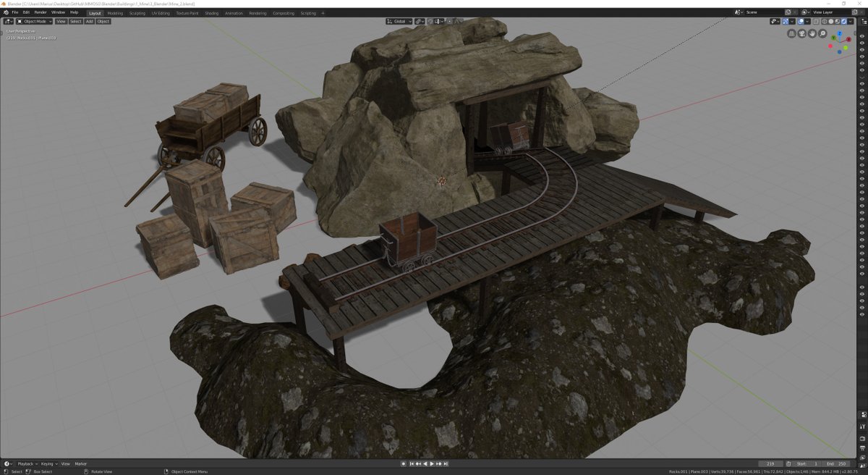
Task: Select the mine cart on the wooden bridge
Action: 408,241
